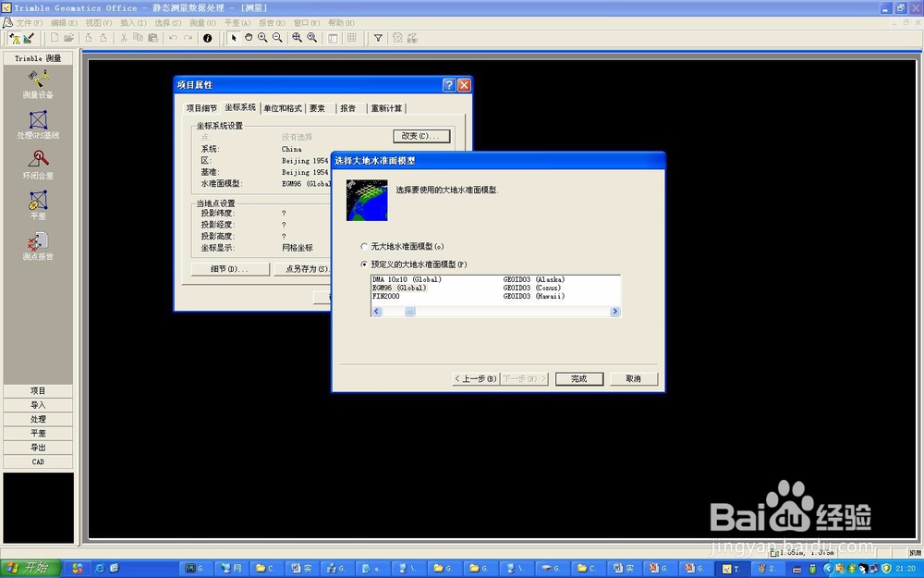The image size is (924, 578).
Task: Click the geoid list scrollbar thumb
Action: click(409, 312)
